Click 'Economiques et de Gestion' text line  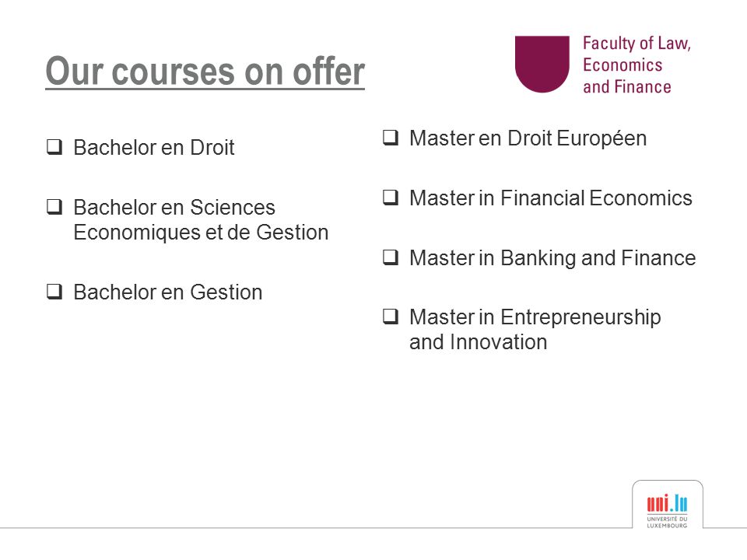[201, 233]
